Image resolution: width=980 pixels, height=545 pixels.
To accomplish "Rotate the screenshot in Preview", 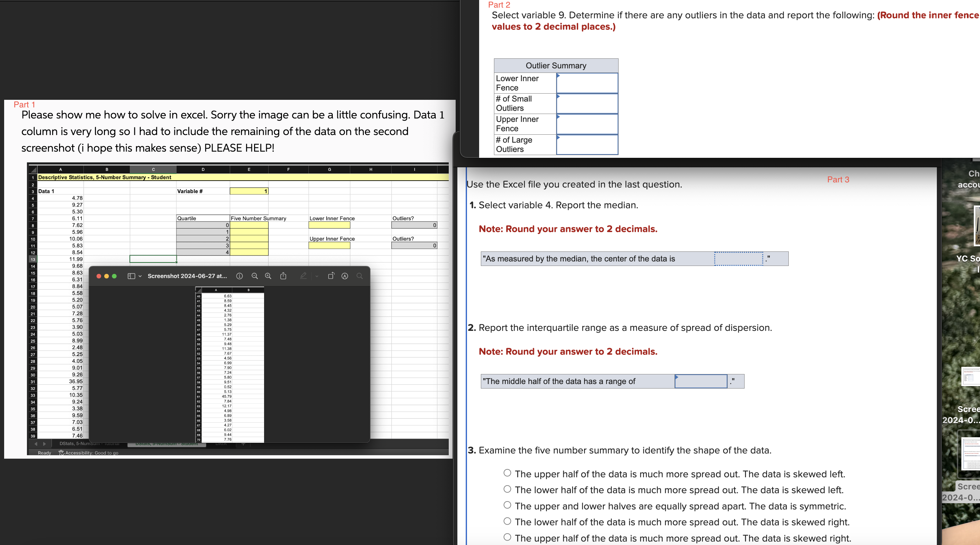I will pyautogui.click(x=331, y=276).
